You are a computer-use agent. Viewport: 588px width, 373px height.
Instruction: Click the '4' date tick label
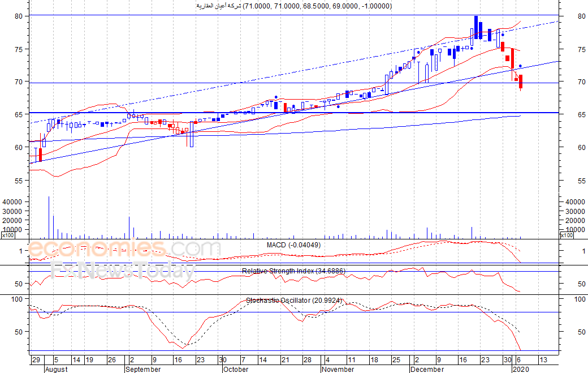click(327, 360)
